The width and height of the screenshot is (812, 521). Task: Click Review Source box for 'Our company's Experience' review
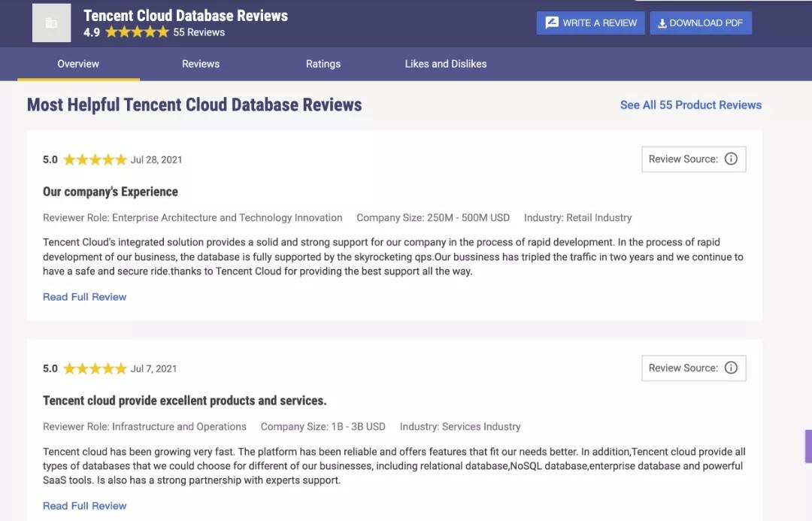694,159
